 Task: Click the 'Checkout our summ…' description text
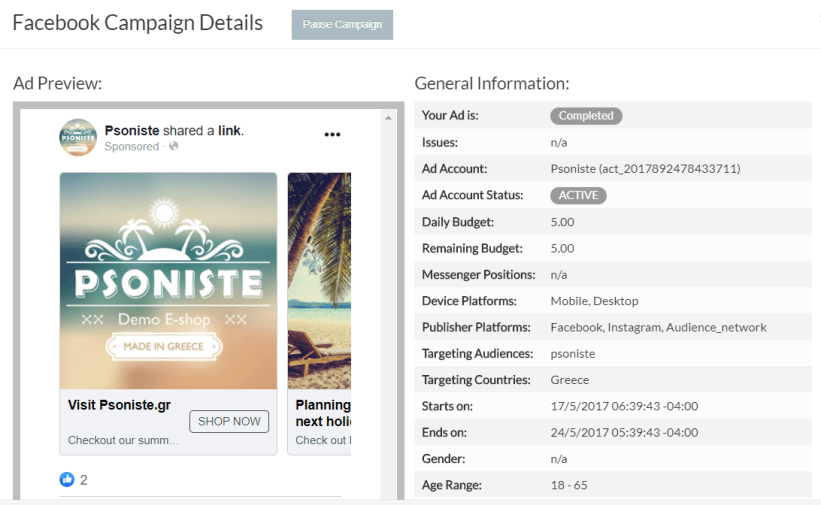coord(123,440)
